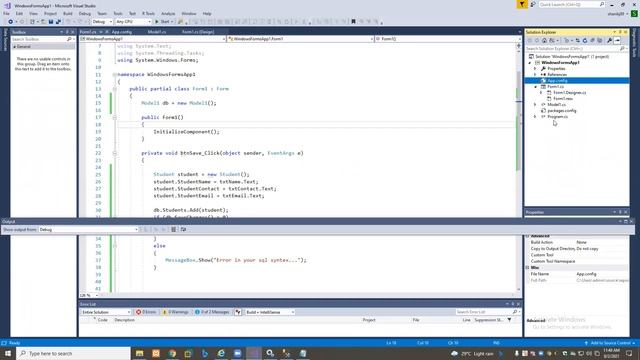The width and height of the screenshot is (640, 360).
Task: Open File Explorer from taskbar
Action: pyautogui.click(x=140, y=353)
